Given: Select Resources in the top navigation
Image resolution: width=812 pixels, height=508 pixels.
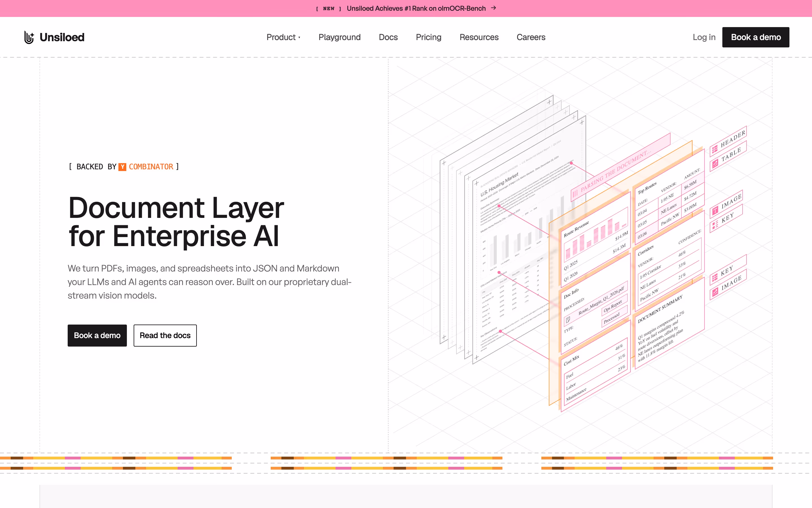Looking at the screenshot, I should pyautogui.click(x=479, y=37).
